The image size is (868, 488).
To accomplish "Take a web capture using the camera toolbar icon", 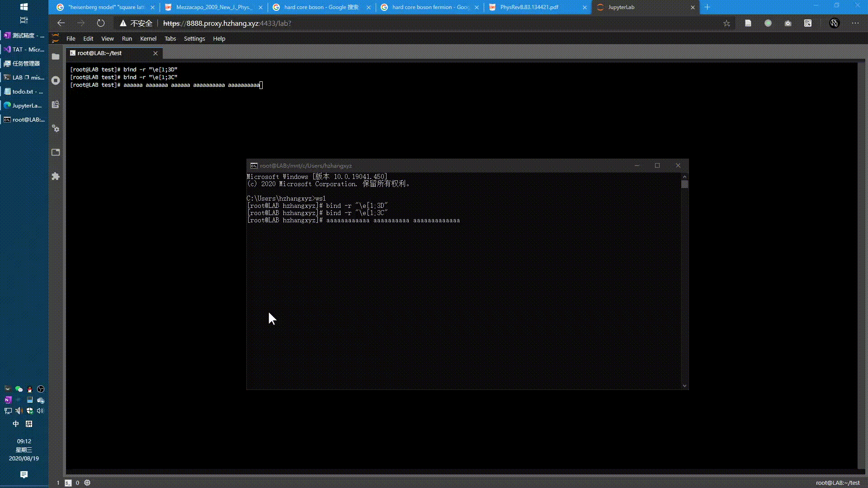I will tap(788, 23).
